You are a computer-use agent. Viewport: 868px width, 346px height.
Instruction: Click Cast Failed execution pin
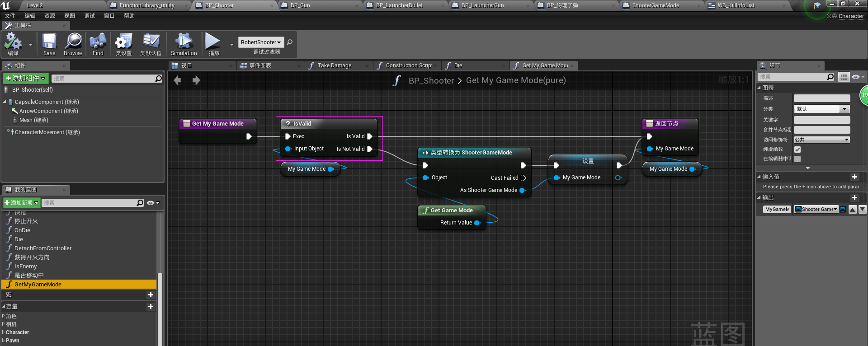(524, 178)
